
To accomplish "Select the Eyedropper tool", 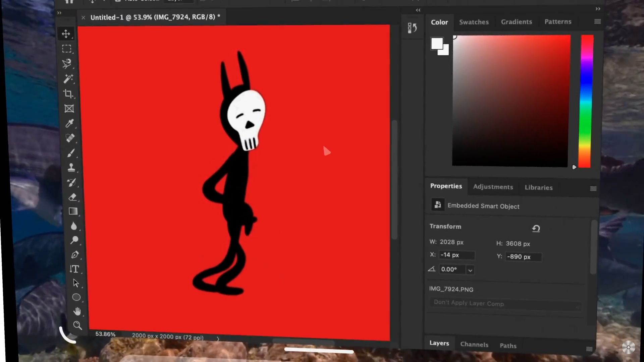I will click(x=69, y=123).
